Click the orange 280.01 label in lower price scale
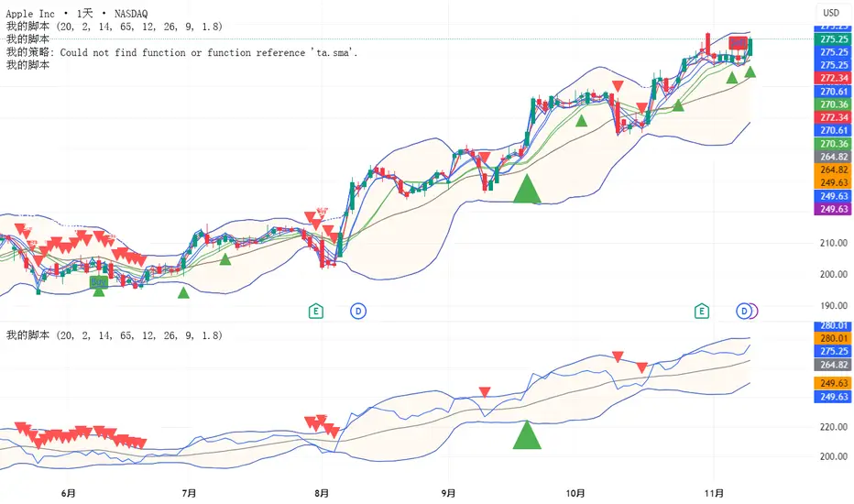This screenshot has width=854, height=504. coord(833,338)
